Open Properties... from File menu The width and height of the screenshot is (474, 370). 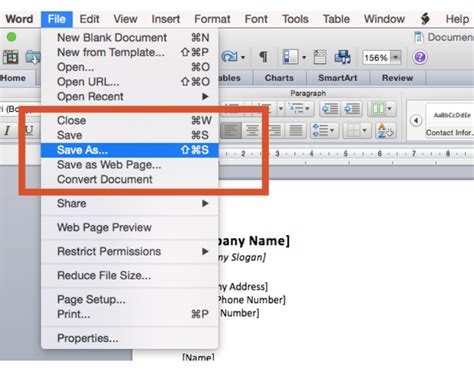(x=130, y=338)
